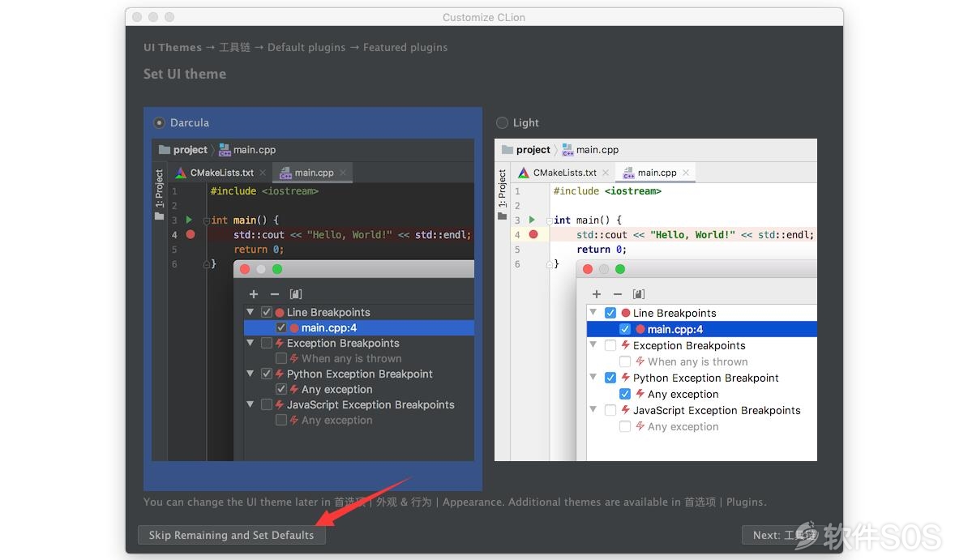Screen dimensions: 955x560
Task: Toggle Python Exception Breakpoint checkbox in Darcula preview
Action: click(x=266, y=374)
